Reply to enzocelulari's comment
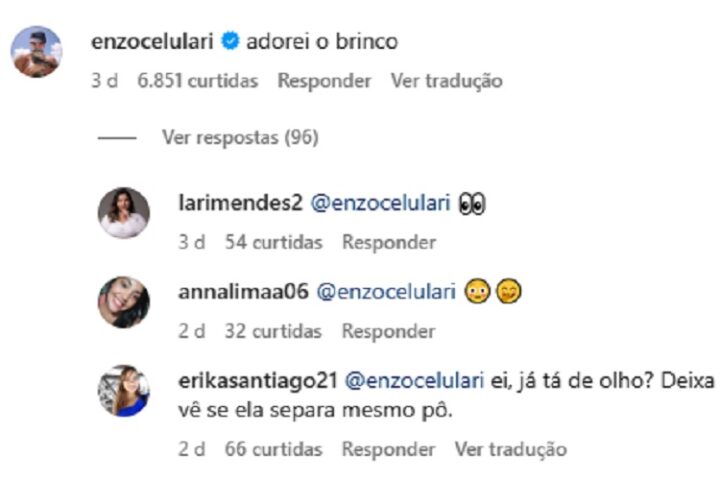This screenshot has width=720, height=480. pos(324,80)
